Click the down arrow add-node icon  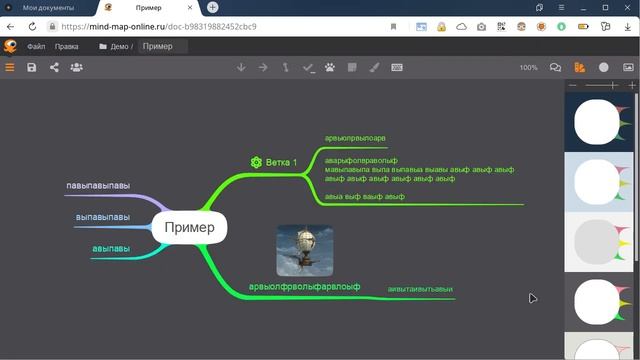(x=241, y=67)
